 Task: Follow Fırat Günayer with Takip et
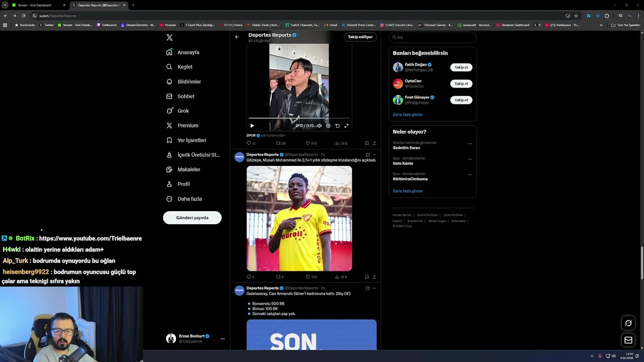point(461,100)
